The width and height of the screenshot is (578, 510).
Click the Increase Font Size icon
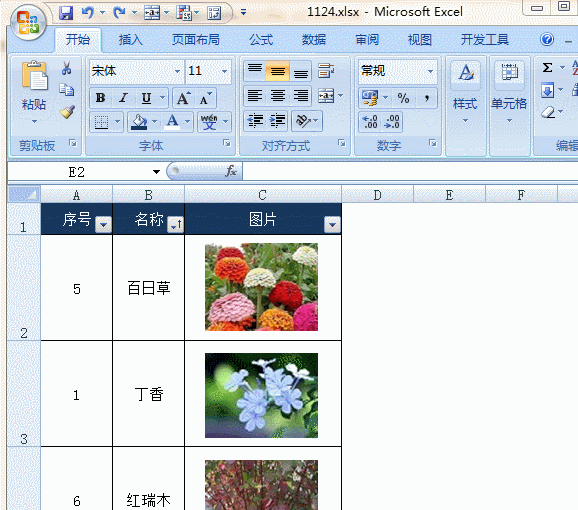pyautogui.click(x=183, y=98)
